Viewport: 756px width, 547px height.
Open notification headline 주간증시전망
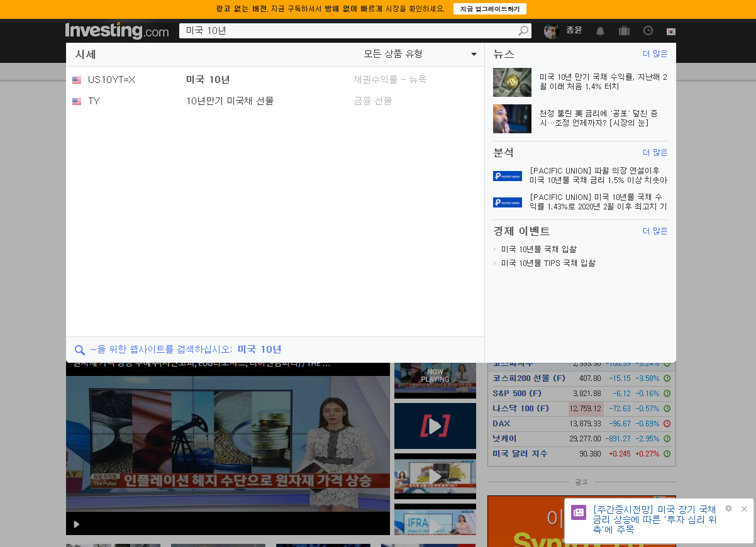pos(655,519)
